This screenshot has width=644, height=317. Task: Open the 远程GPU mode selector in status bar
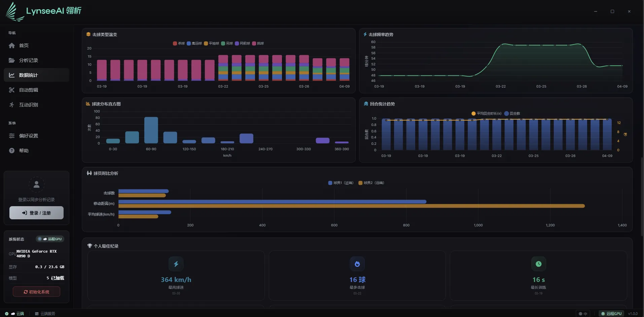tap(611, 314)
